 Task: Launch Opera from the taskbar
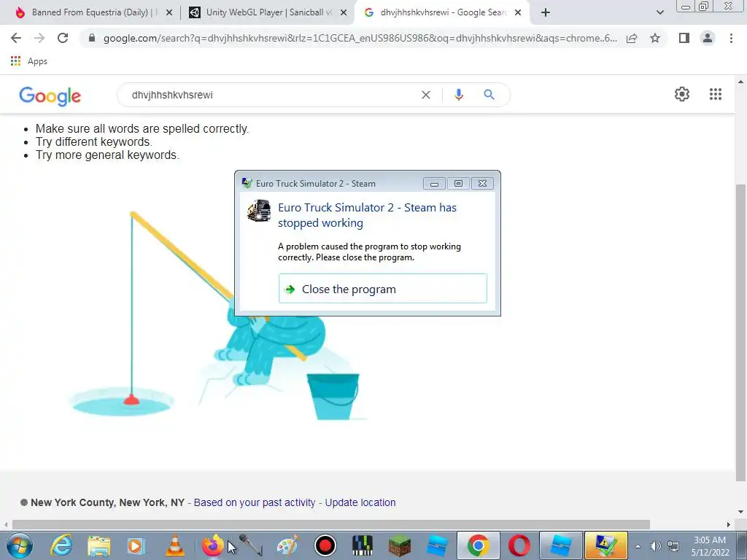(x=519, y=545)
